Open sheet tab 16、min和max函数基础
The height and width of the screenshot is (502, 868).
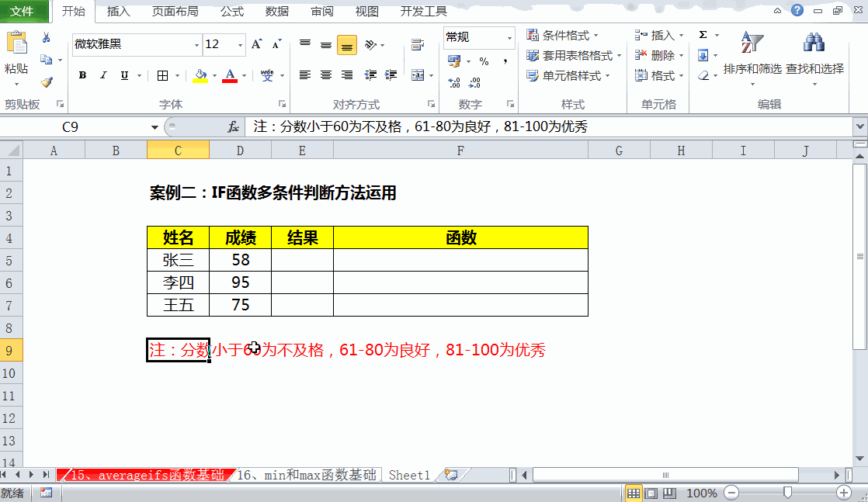306,475
